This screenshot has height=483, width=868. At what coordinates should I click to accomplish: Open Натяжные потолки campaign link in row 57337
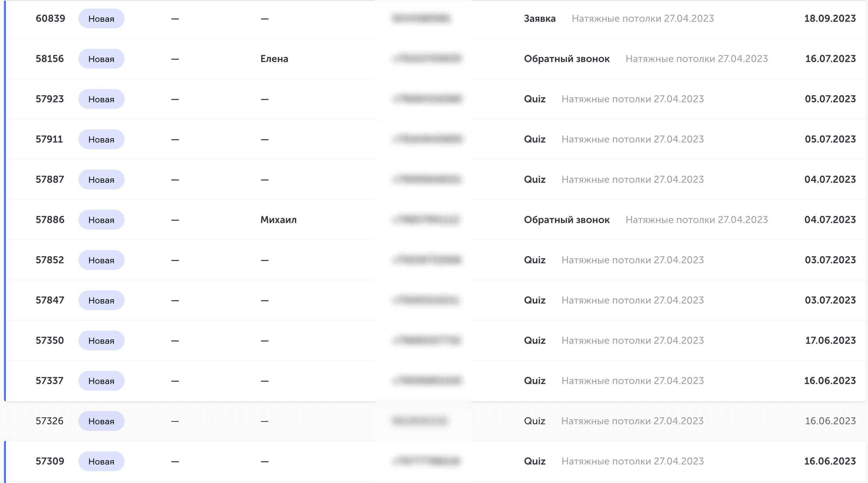click(x=632, y=381)
